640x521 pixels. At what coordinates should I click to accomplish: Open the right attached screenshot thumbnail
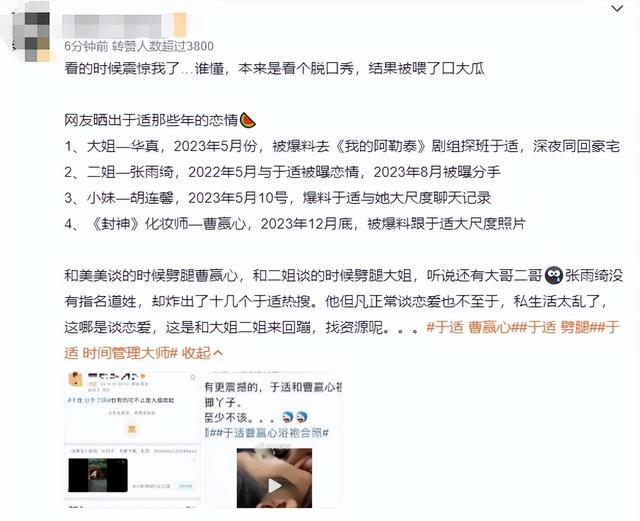[273, 439]
